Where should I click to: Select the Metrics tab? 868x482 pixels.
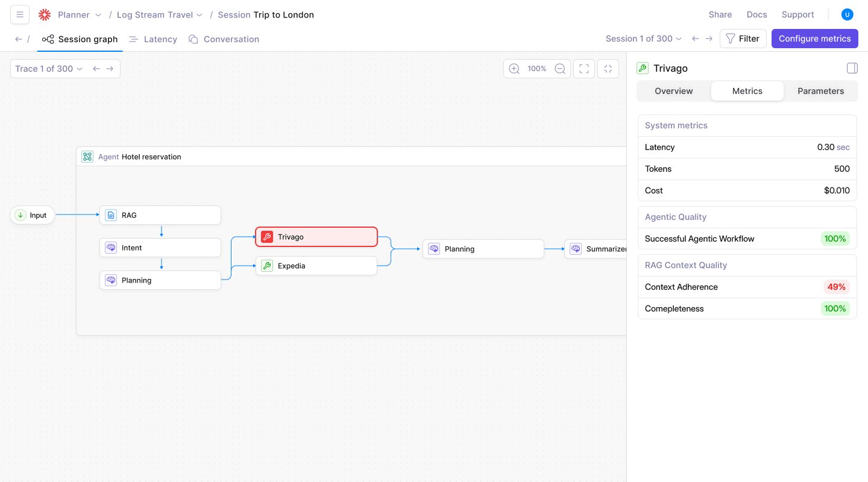pos(747,91)
